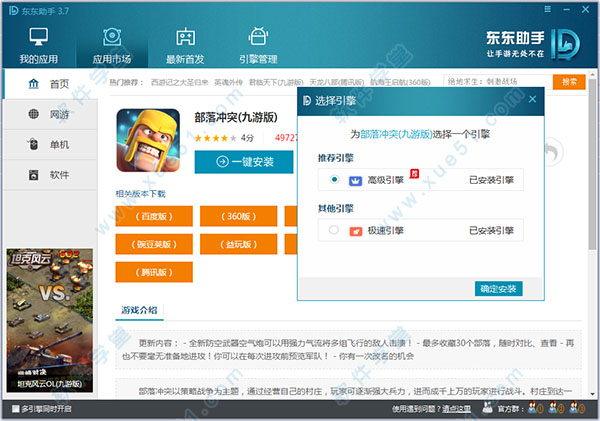Click the 官方群 people icon
The height and width of the screenshot is (421, 600).
click(487, 407)
